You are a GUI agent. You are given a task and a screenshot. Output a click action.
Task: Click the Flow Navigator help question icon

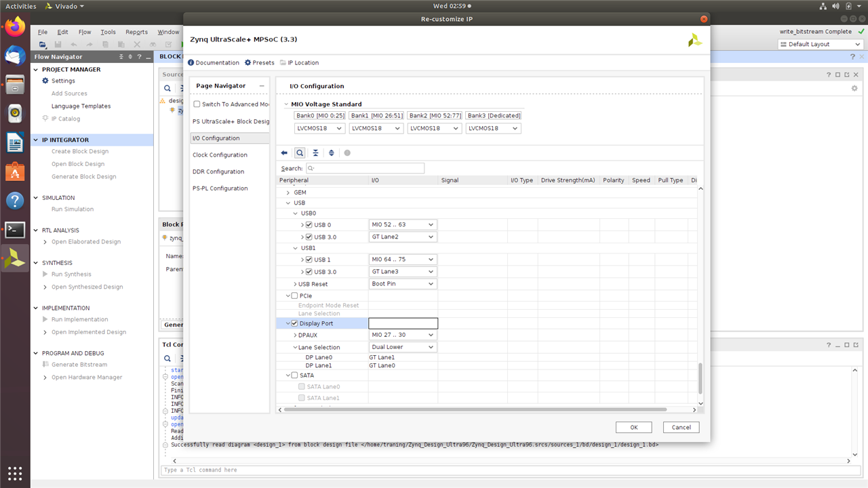click(139, 57)
